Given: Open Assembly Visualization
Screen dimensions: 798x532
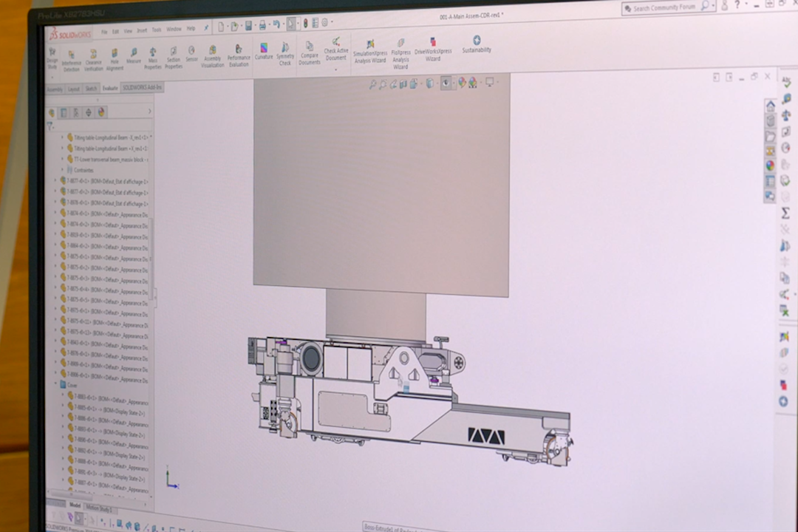Looking at the screenshot, I should coord(212,56).
